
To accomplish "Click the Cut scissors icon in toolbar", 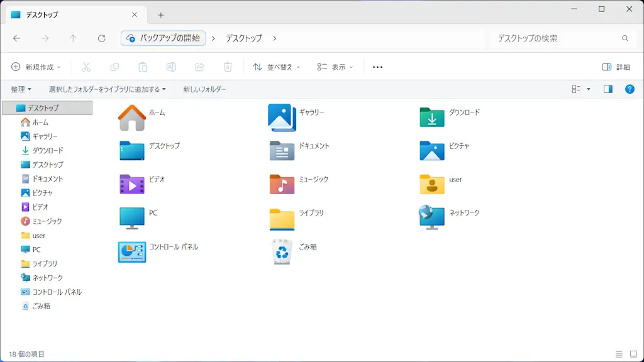I will coord(87,67).
